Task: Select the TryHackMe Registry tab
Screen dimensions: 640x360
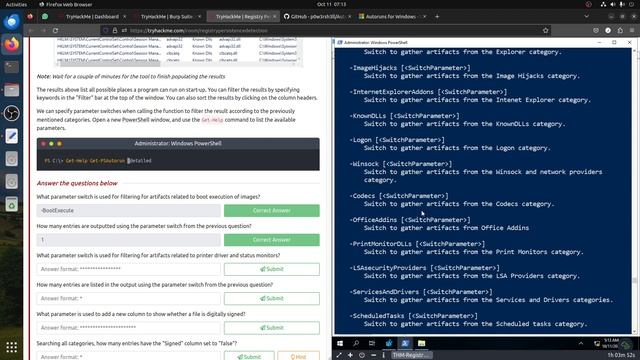Action: 242,16
